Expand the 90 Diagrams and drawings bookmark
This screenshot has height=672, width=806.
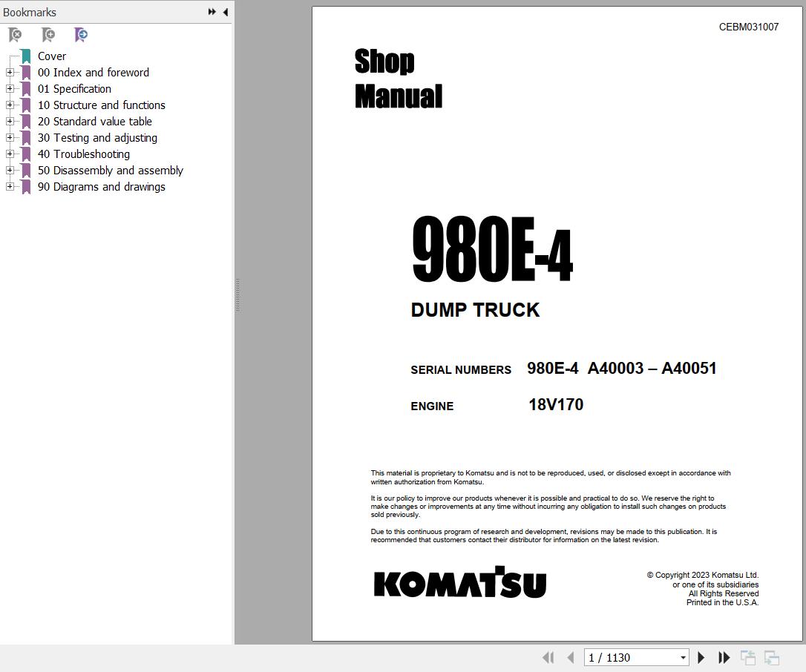(10, 186)
